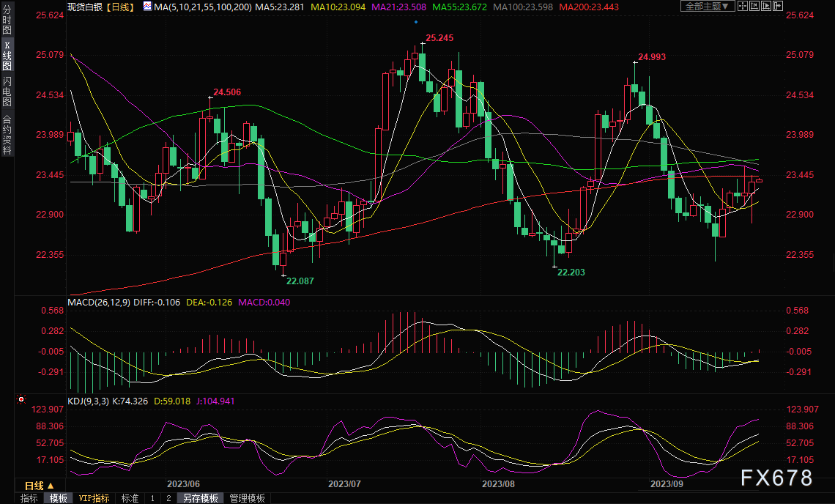Click the 24.506 peak price marker

[x=227, y=92]
